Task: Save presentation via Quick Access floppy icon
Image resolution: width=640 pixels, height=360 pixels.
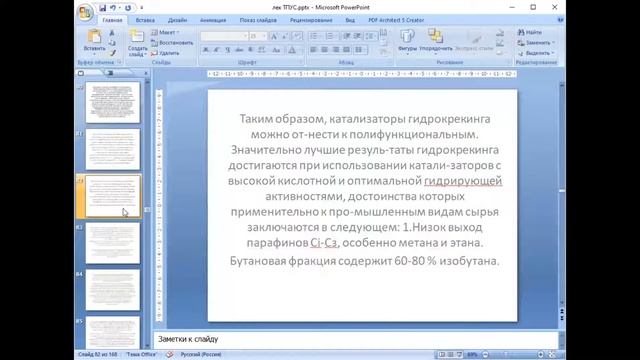Action: coord(102,8)
